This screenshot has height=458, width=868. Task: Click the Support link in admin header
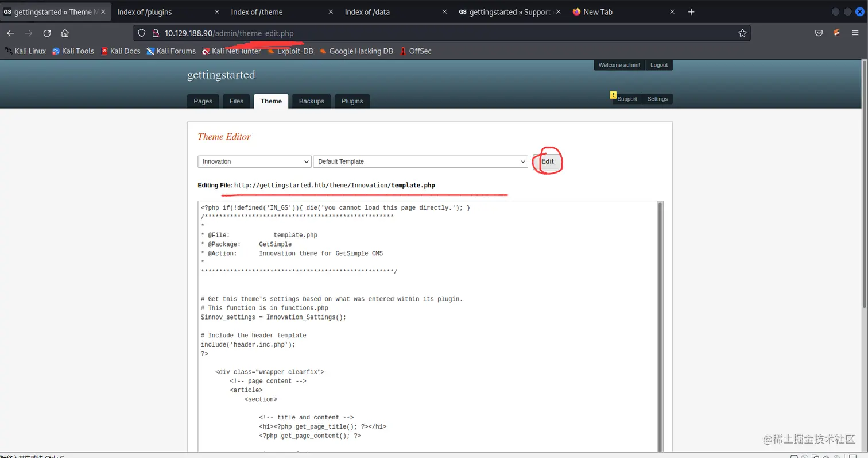(627, 99)
